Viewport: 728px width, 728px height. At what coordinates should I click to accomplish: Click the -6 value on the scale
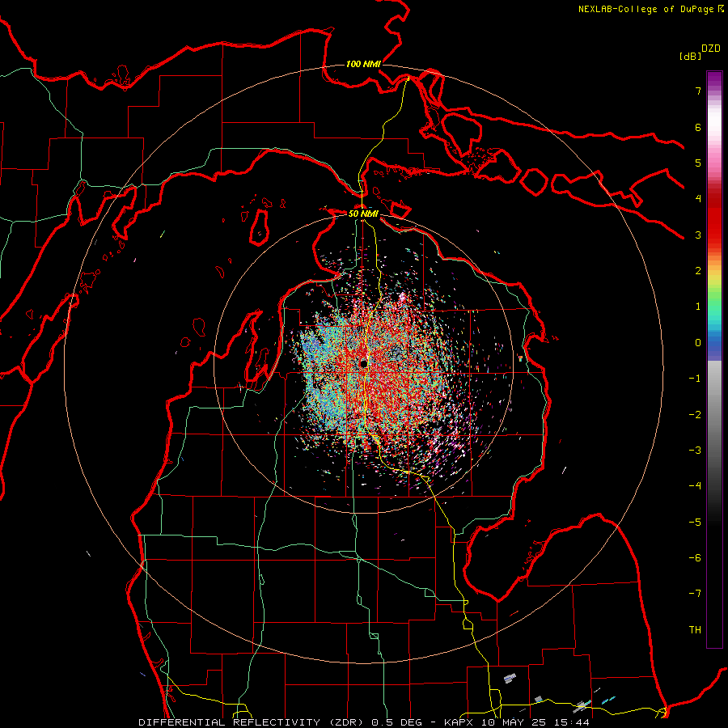pos(695,558)
